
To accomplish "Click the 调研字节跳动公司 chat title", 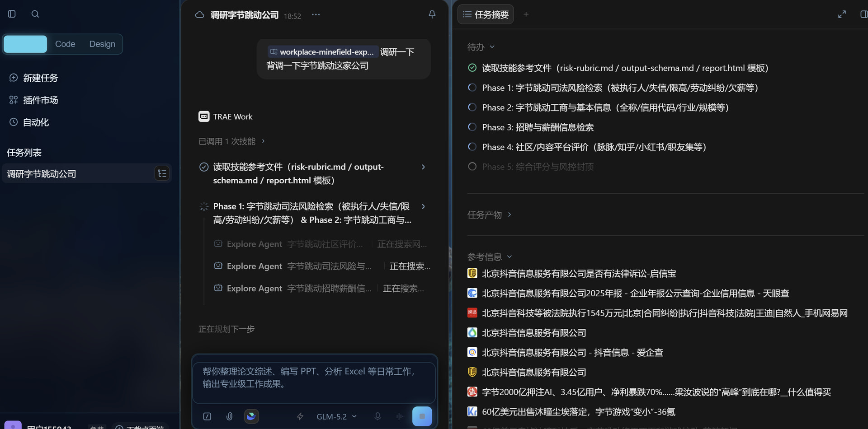I will click(x=245, y=15).
